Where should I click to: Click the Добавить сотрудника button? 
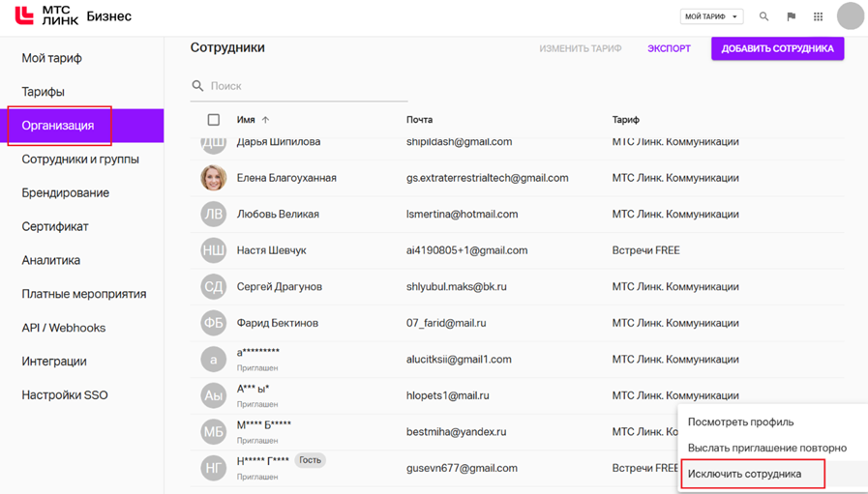pos(777,48)
